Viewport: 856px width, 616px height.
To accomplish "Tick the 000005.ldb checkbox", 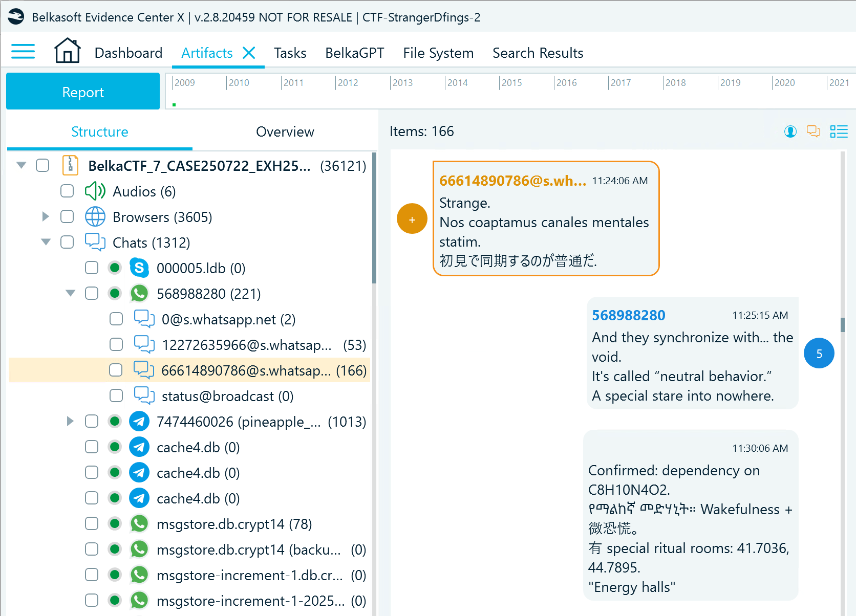I will [x=92, y=268].
